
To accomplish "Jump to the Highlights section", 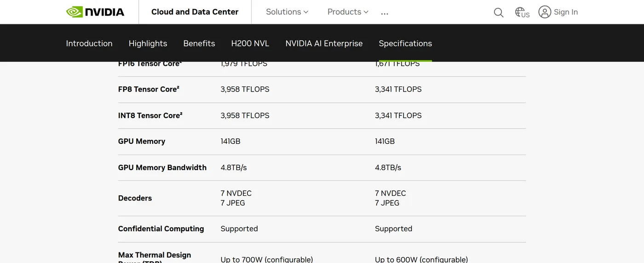I will [148, 43].
